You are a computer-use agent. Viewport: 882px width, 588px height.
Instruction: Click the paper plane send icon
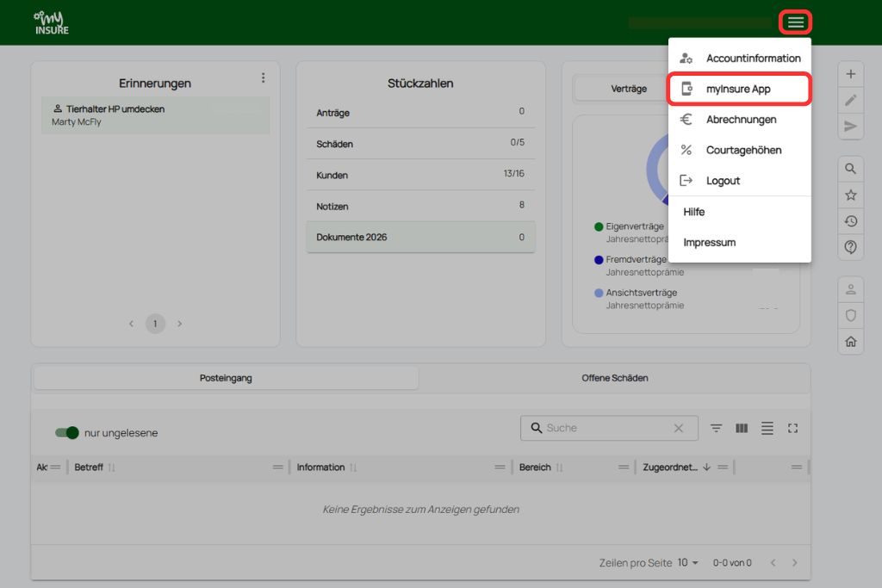[851, 127]
